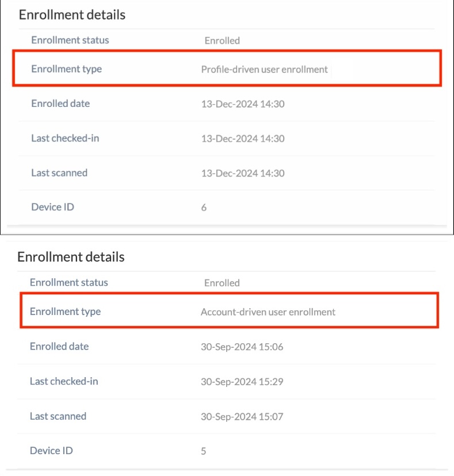The width and height of the screenshot is (454, 476).
Task: Select 'Account-driven user enrollment' value
Action: (268, 312)
